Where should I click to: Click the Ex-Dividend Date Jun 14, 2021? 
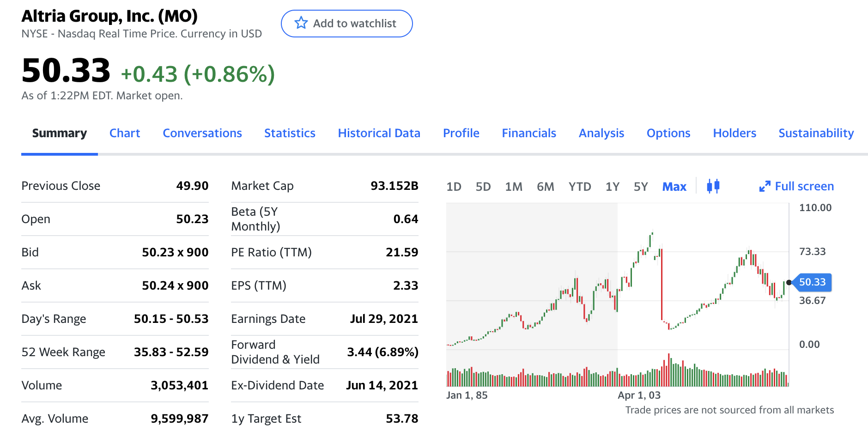click(382, 385)
